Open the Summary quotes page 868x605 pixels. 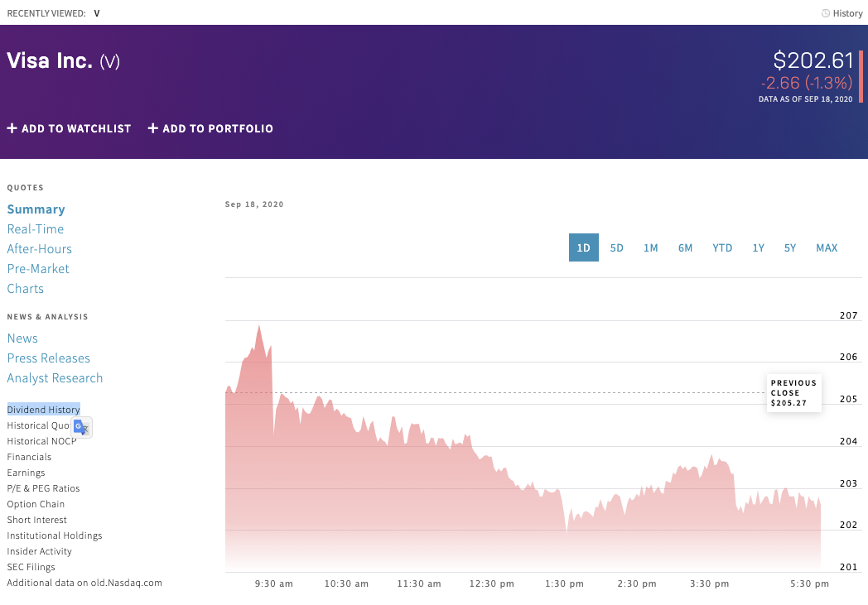click(x=36, y=209)
